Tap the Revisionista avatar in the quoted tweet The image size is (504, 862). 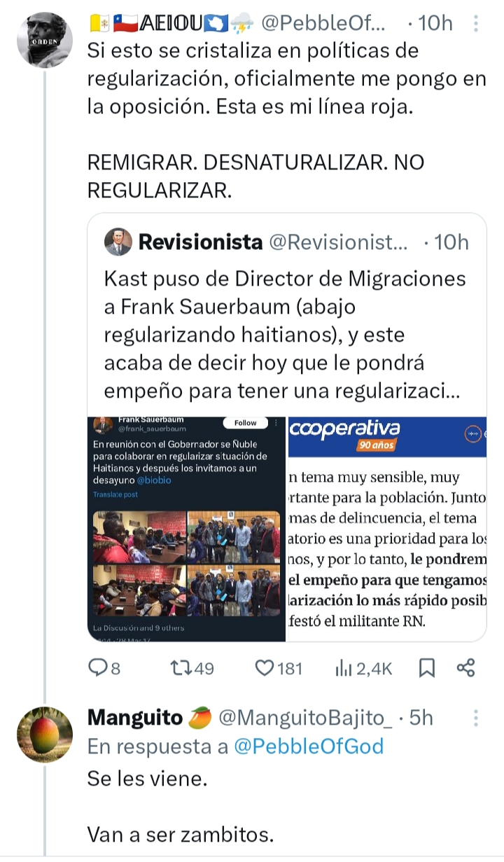(118, 242)
